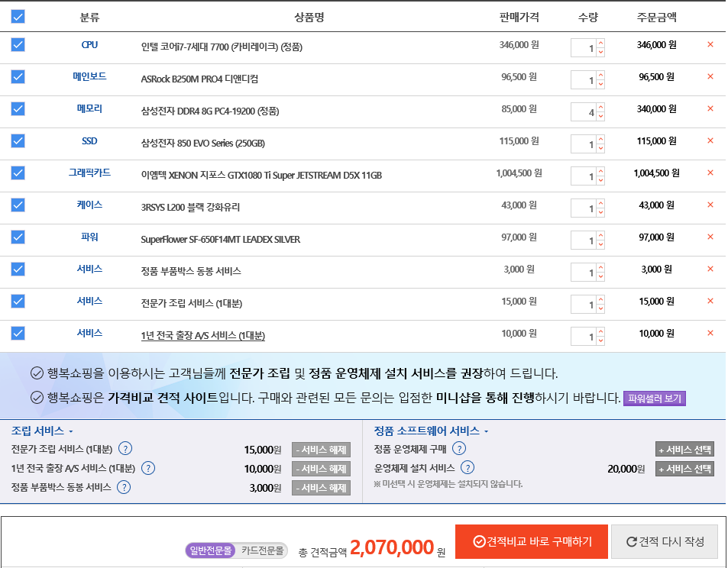Uncheck the 그래픽카드 row checkbox
This screenshot has width=728, height=568.
(x=18, y=173)
